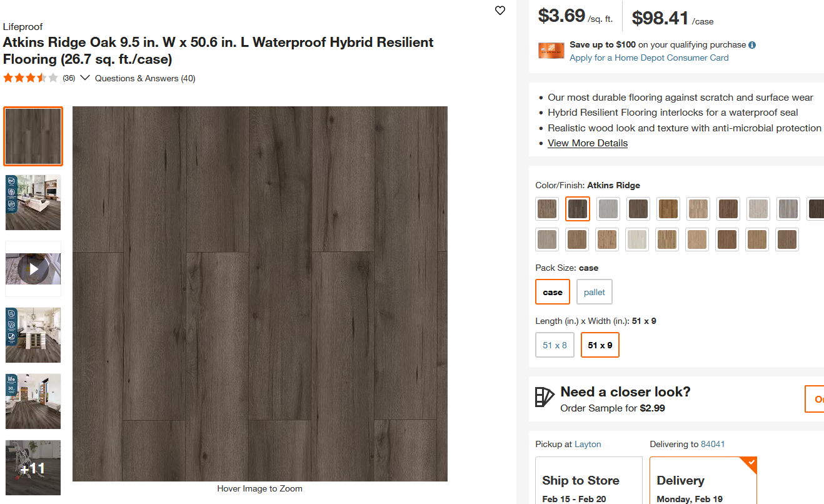Click the Home Depot credit card icon
The height and width of the screenshot is (504, 824).
pyautogui.click(x=551, y=51)
